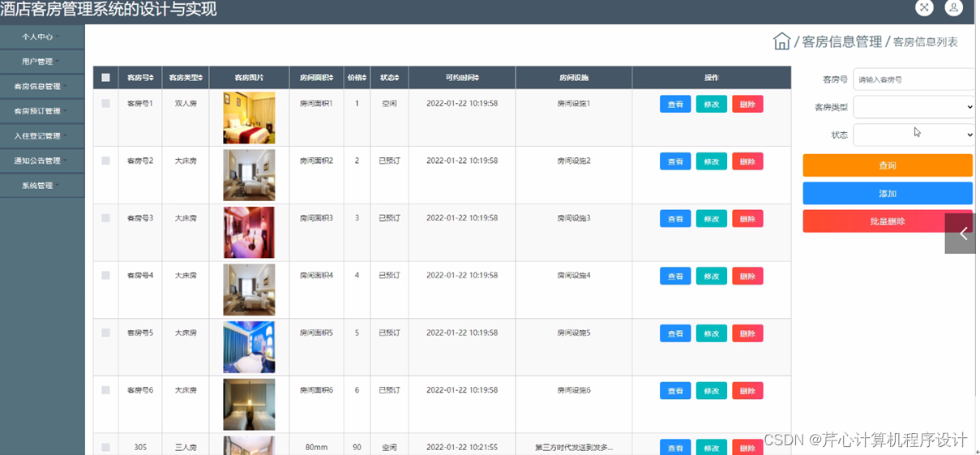The height and width of the screenshot is (455, 980).
Task: Open the room photo thumbnail for 客房号3
Action: (x=249, y=232)
